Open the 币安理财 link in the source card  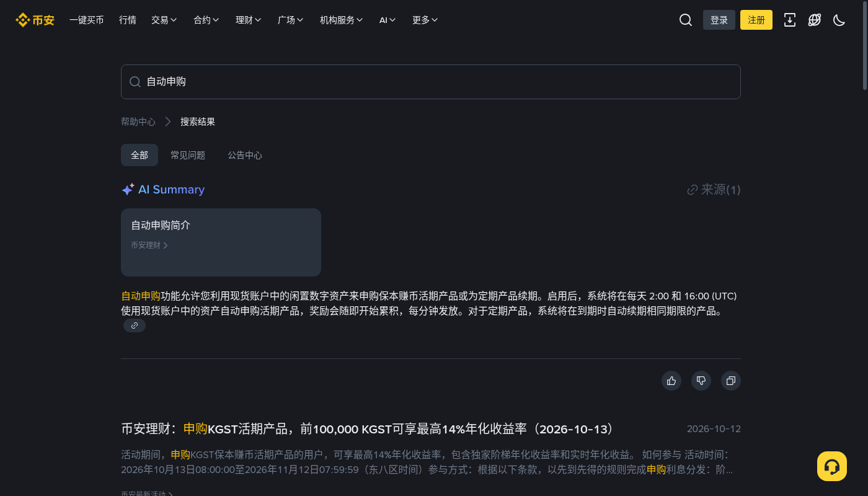click(x=149, y=246)
